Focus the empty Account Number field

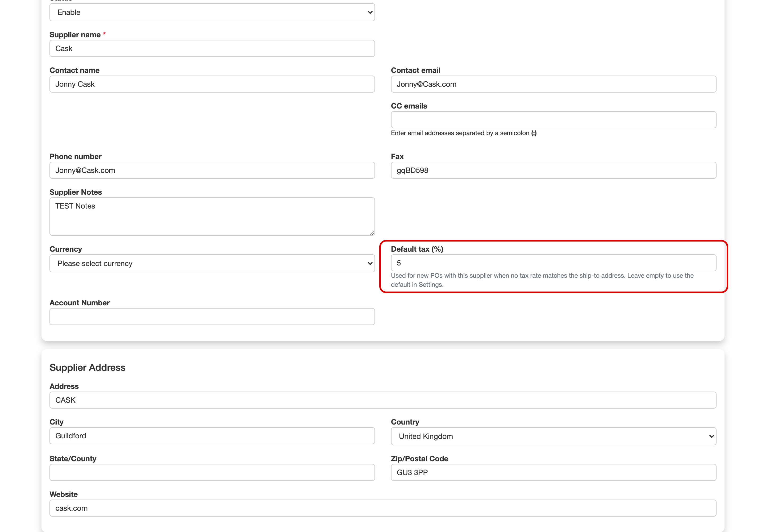[212, 317]
